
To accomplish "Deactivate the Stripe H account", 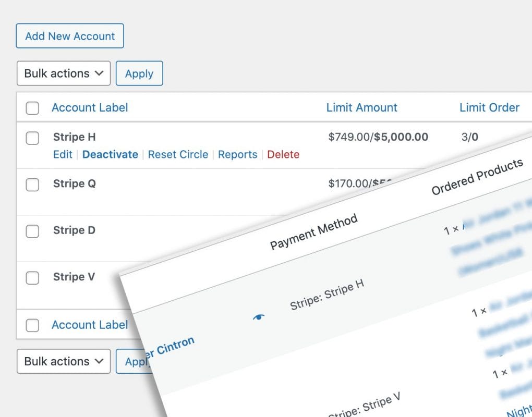I will 110,154.
